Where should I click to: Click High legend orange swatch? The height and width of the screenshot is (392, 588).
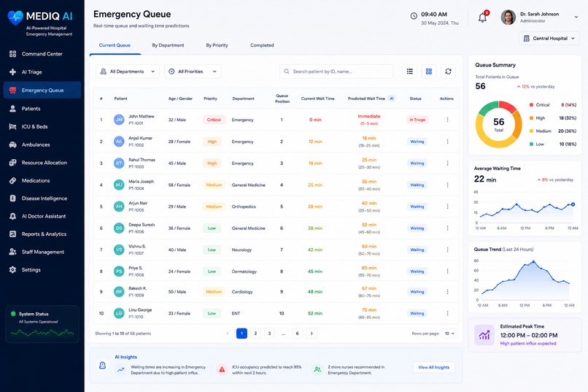[x=531, y=118]
